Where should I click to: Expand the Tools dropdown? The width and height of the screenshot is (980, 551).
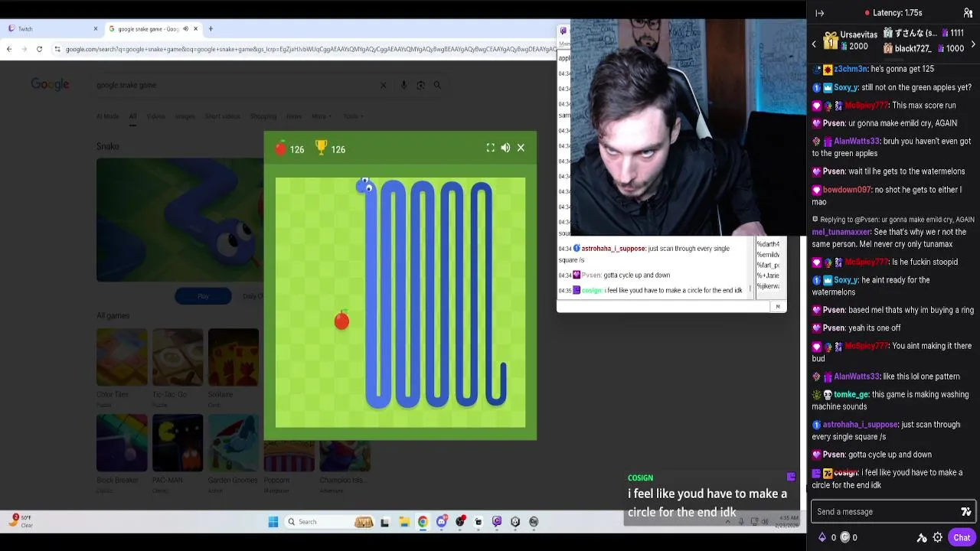(353, 116)
